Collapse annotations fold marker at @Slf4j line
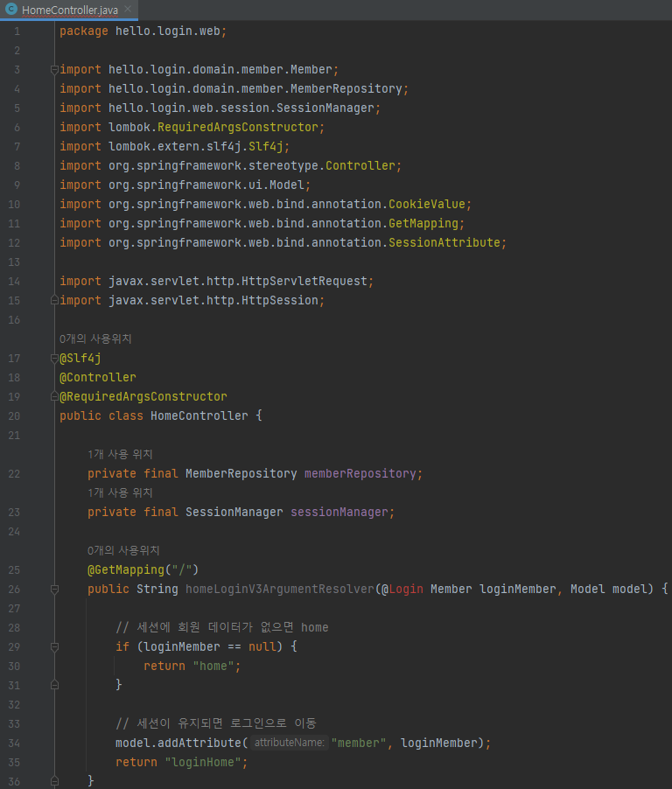The width and height of the screenshot is (672, 789). (x=54, y=359)
